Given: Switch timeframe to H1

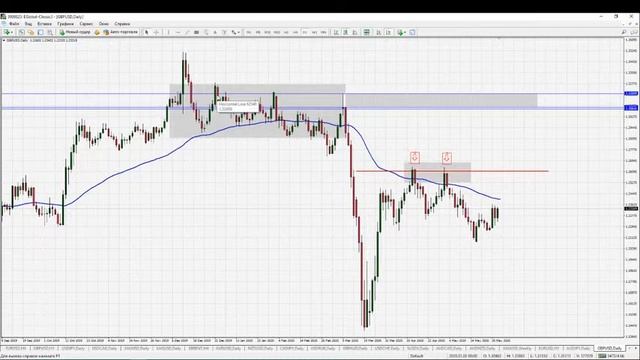Looking at the screenshot, I should click(286, 32).
